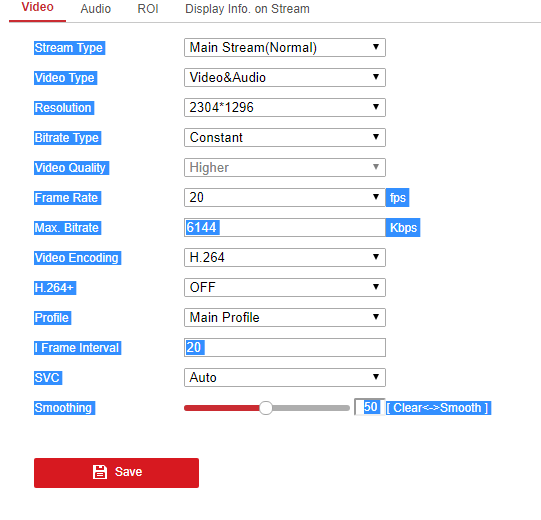Open the Stream Type dropdown
This screenshot has width=541, height=520.
pyautogui.click(x=285, y=48)
